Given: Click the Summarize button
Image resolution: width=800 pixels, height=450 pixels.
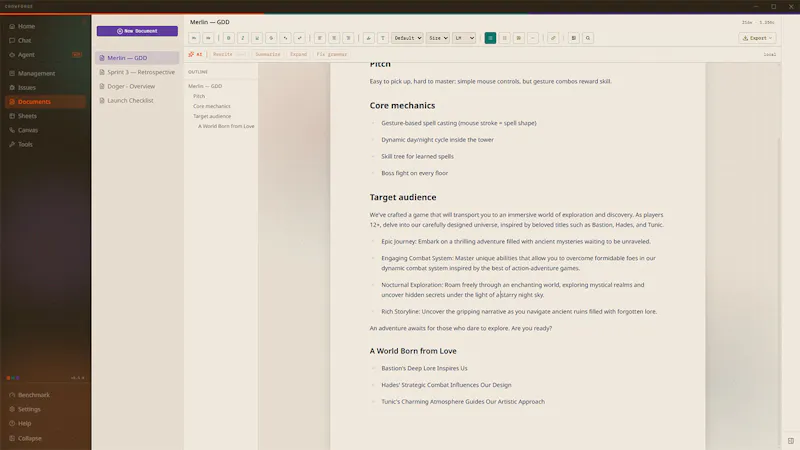Looking at the screenshot, I should pos(268,54).
